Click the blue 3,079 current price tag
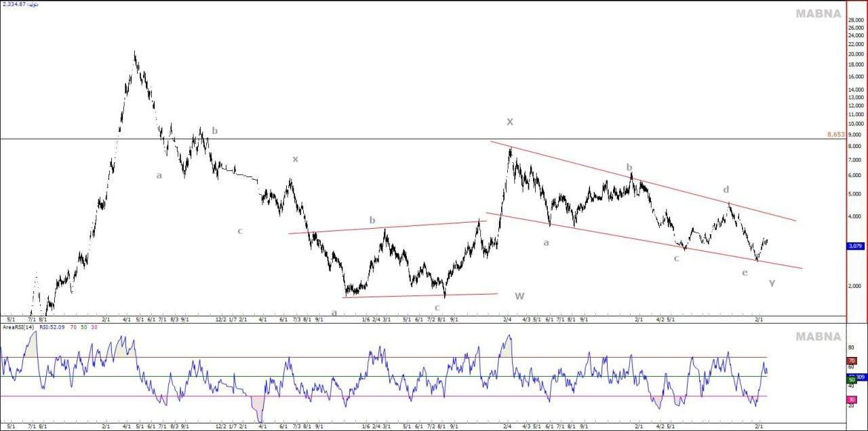 [854, 246]
